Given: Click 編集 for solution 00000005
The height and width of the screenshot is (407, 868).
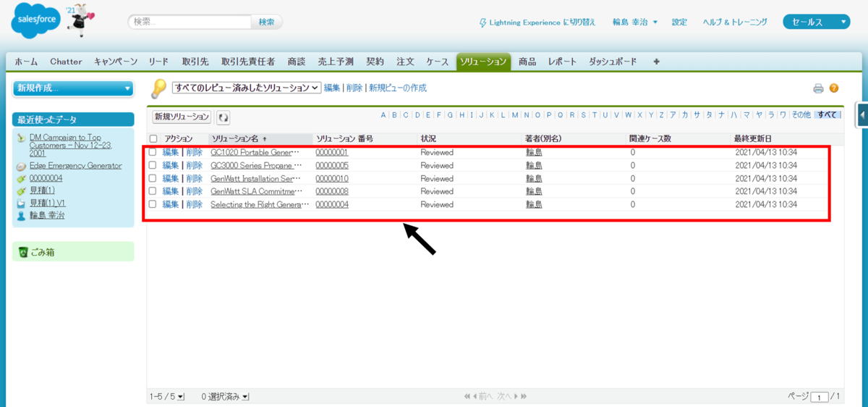Looking at the screenshot, I should (x=171, y=165).
